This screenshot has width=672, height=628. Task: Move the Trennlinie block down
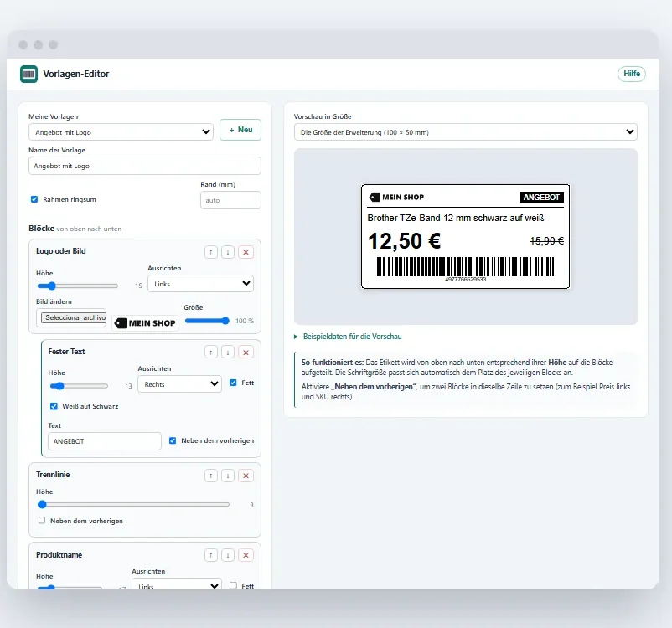click(228, 476)
